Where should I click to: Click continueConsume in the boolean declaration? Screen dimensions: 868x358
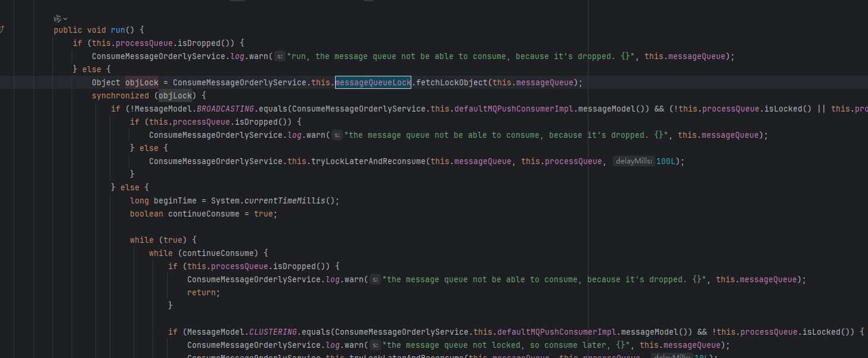pos(204,214)
